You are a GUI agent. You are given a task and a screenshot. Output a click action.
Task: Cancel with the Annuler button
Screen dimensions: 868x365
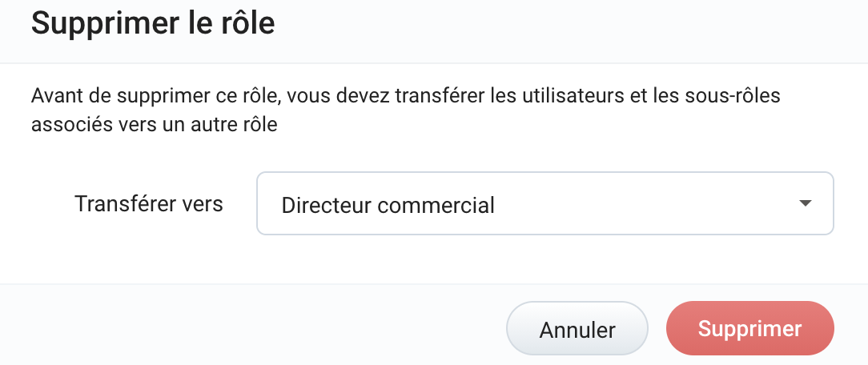[577, 329]
